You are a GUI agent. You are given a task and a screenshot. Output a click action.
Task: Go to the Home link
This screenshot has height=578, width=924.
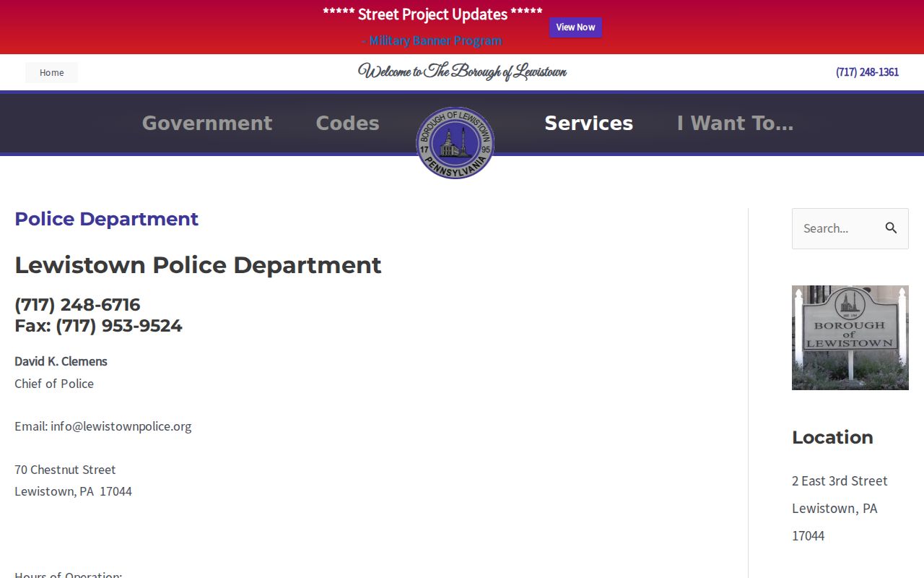click(51, 72)
